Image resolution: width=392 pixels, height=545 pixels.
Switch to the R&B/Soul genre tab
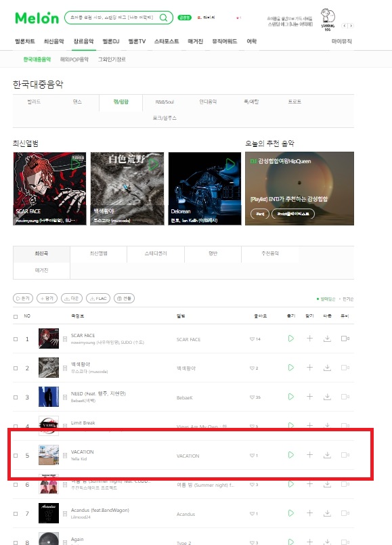click(x=165, y=102)
